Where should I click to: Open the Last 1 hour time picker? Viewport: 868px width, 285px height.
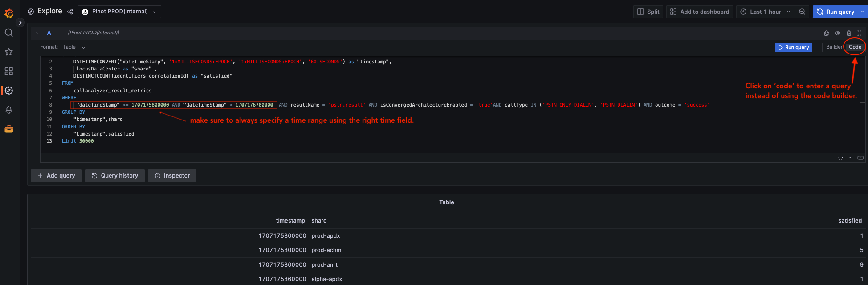(765, 12)
